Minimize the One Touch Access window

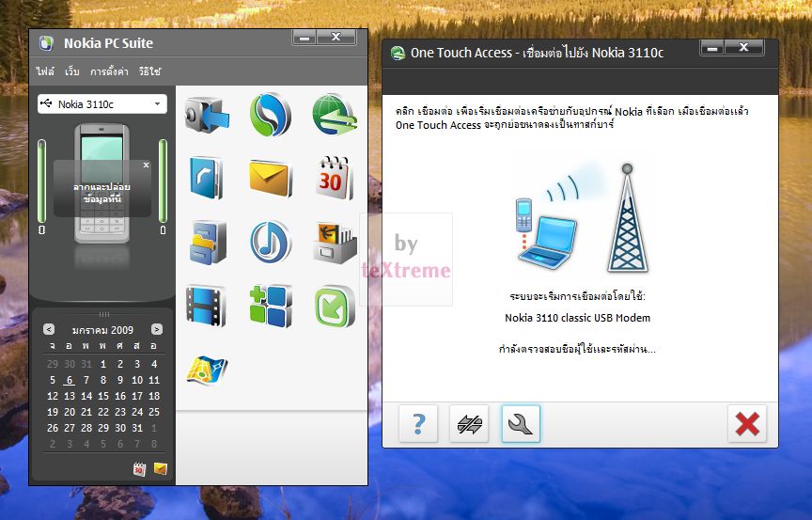click(x=712, y=48)
